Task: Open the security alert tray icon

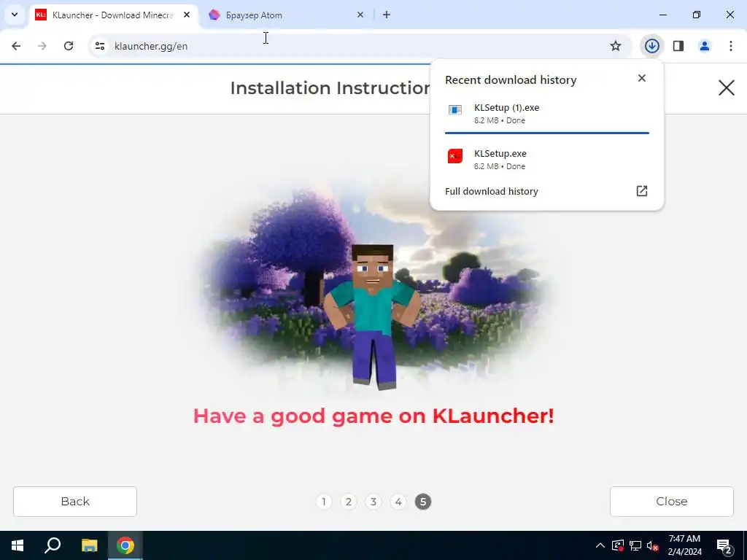Action: tap(617, 545)
